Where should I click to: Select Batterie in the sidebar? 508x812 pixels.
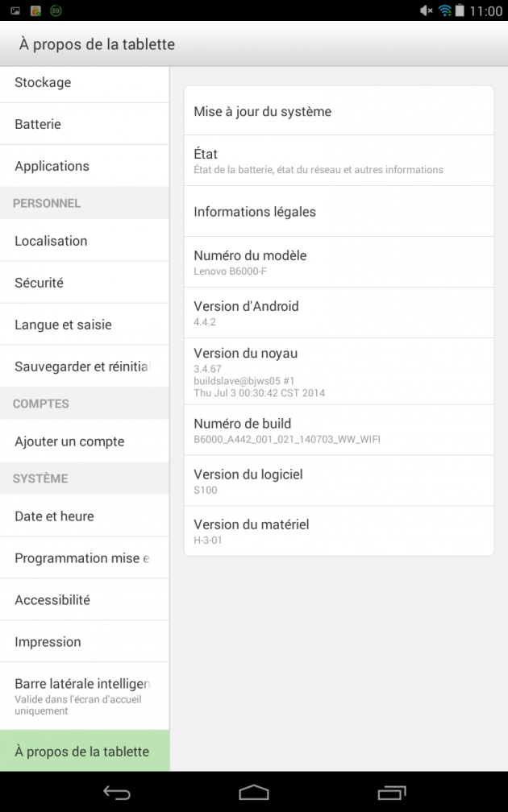[x=85, y=124]
